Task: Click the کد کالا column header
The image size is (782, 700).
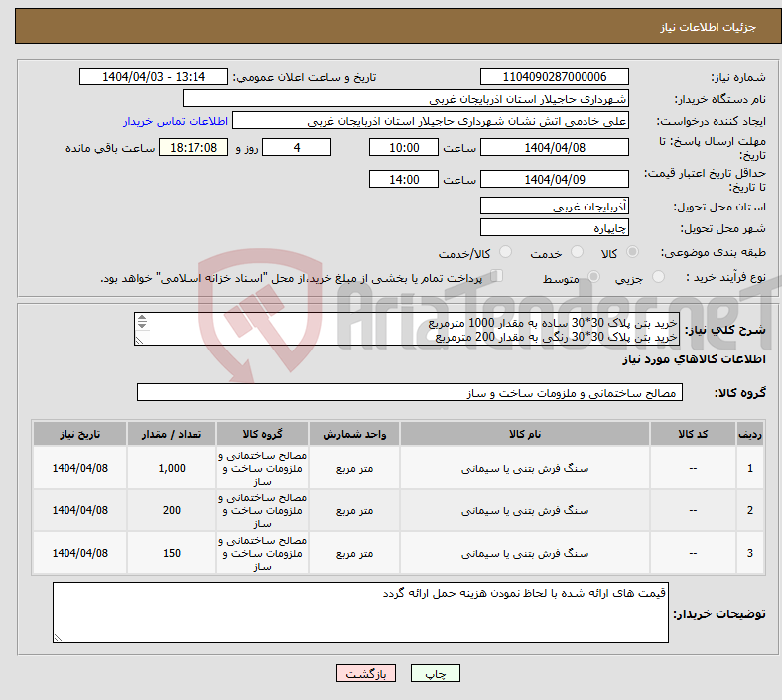Action: click(x=693, y=434)
